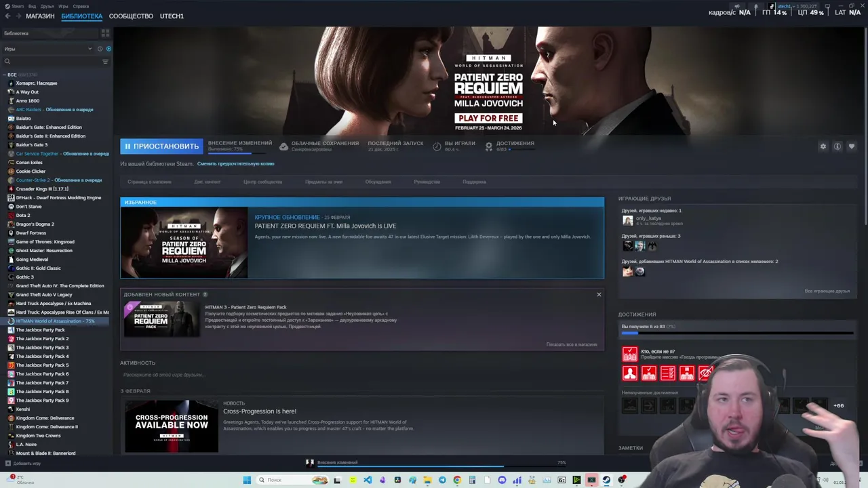Screen dimensions: 868x488
Task: Select Baldur's Gate 3 in library list
Action: point(31,145)
